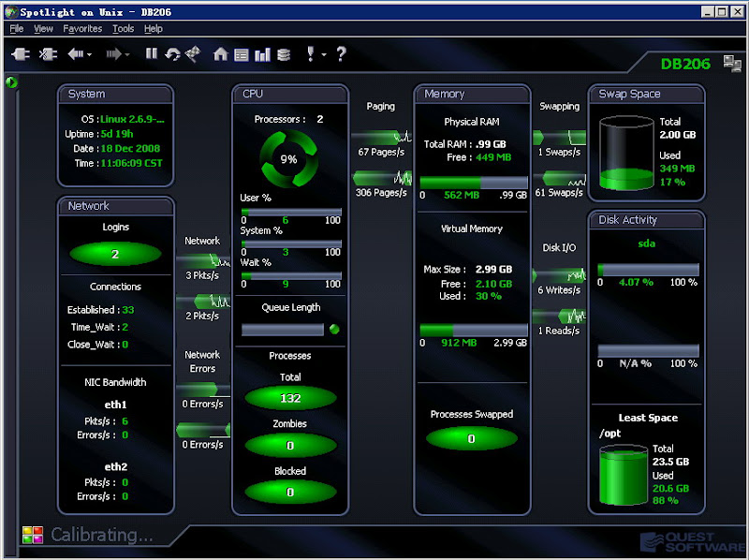Image resolution: width=749 pixels, height=560 pixels.
Task: Click the Queue Length bar
Action: point(283,330)
